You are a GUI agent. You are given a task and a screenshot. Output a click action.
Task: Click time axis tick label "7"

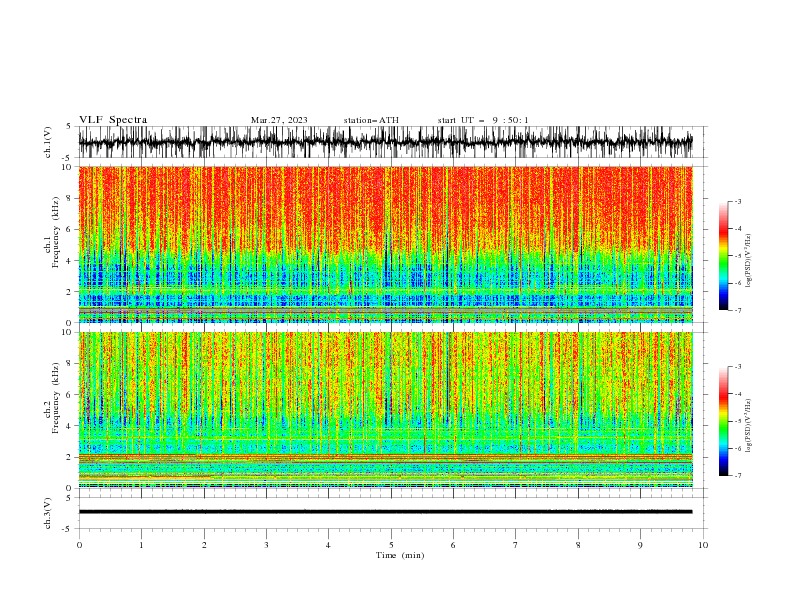[x=516, y=545]
